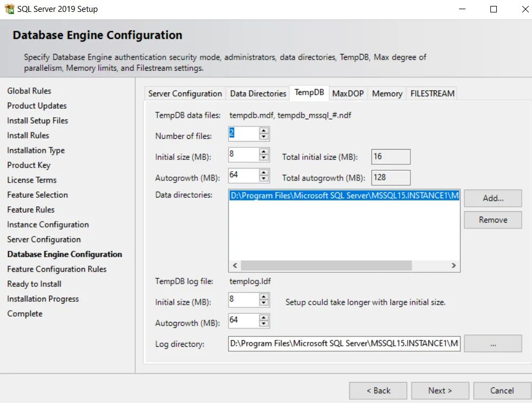Click the Log directory path field
This screenshot has height=403, width=532.
pos(344,344)
